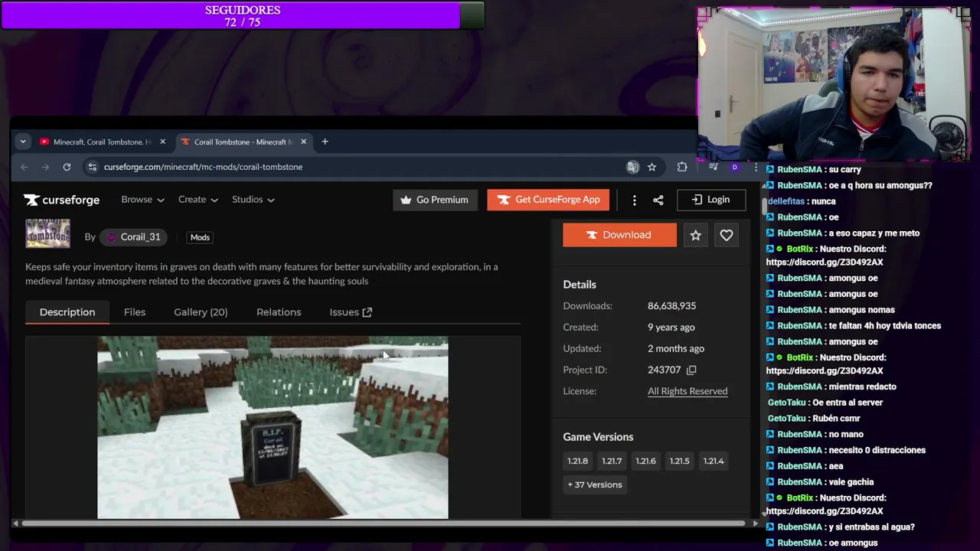This screenshot has height=551, width=980.
Task: Click the share icon in CurseForge header
Action: tap(658, 200)
